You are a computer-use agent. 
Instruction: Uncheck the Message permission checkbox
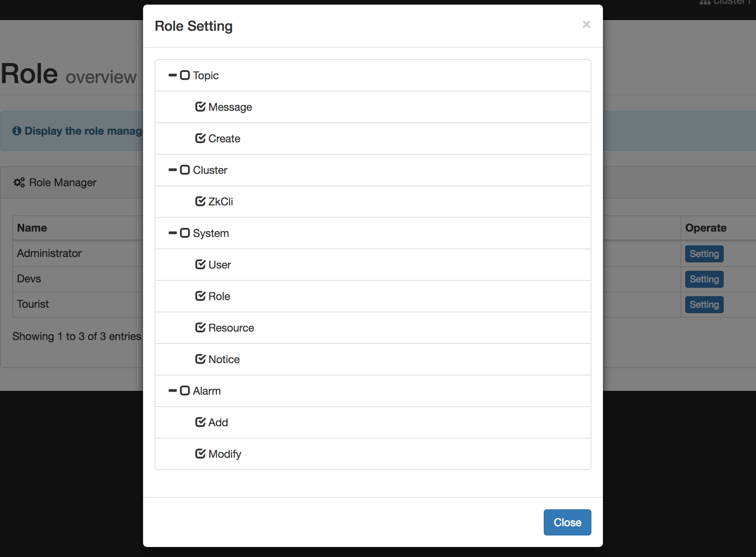tap(200, 107)
